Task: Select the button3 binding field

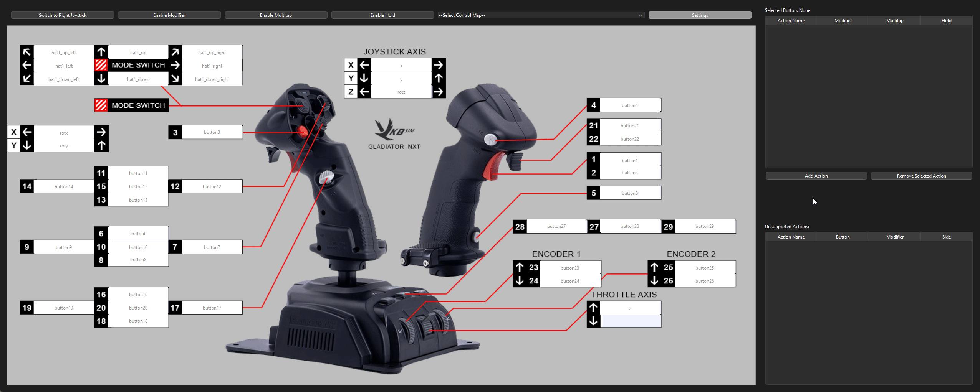Action: point(212,132)
